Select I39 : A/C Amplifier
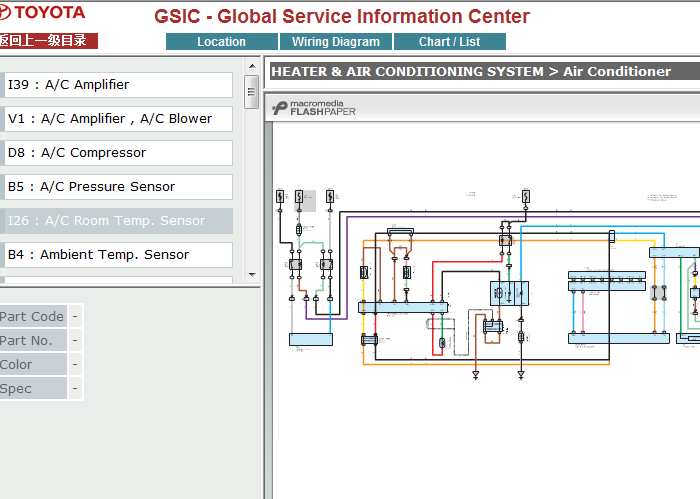The image size is (700, 499). [118, 85]
